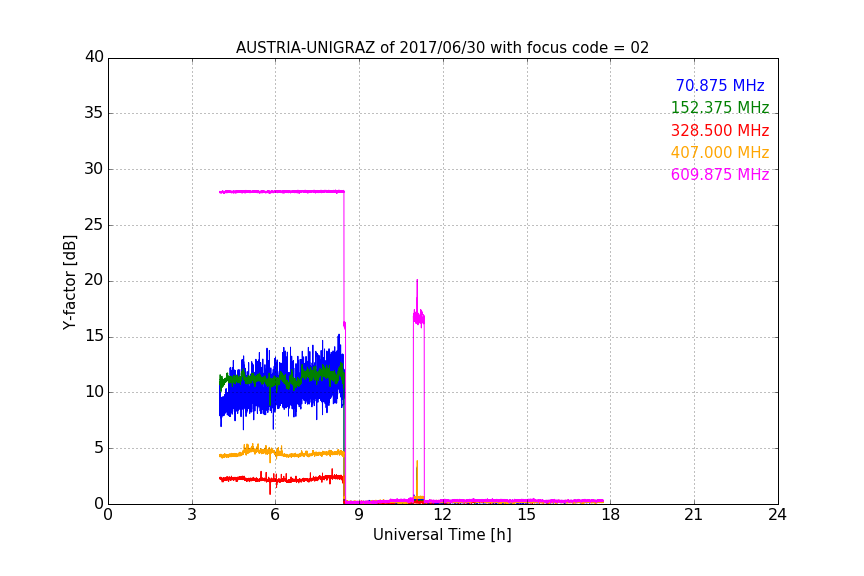Image resolution: width=864 pixels, height=576 pixels.
Task: Click the y-axis tick label 5
Action: pos(99,448)
